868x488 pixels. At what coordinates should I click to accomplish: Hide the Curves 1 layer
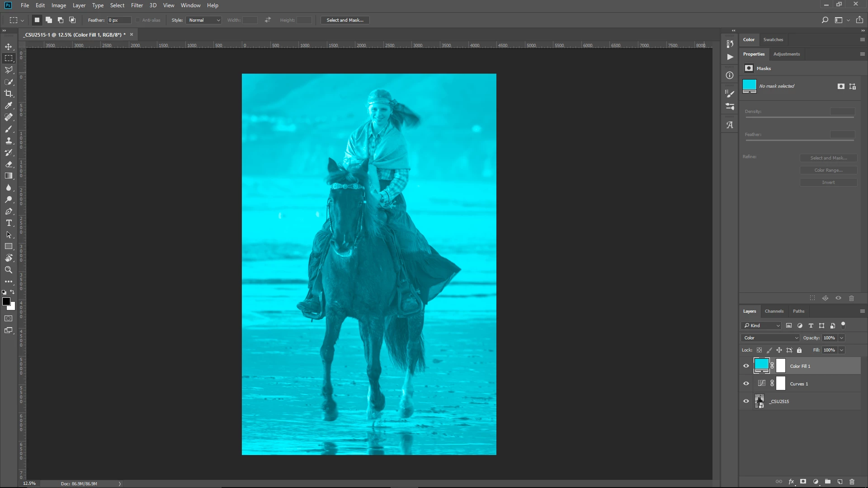click(746, 384)
